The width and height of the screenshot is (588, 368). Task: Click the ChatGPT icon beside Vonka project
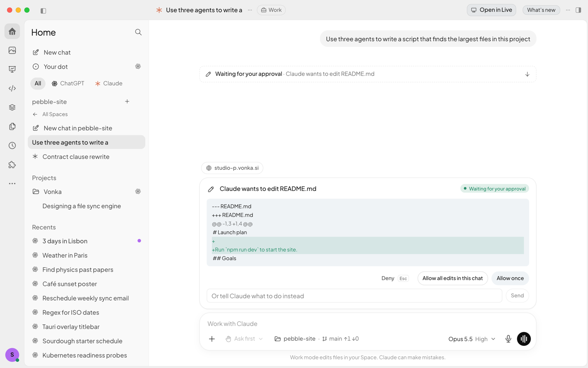pyautogui.click(x=138, y=191)
